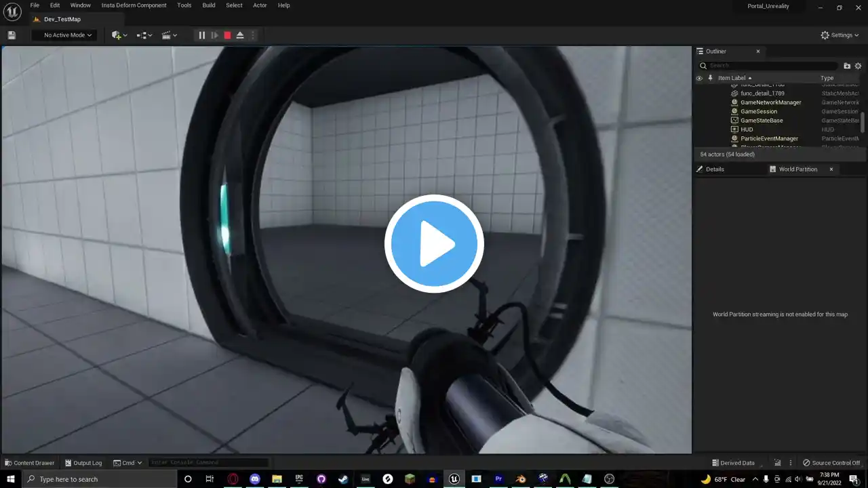This screenshot has height=488, width=868.
Task: Focus the console command input
Action: (x=208, y=463)
